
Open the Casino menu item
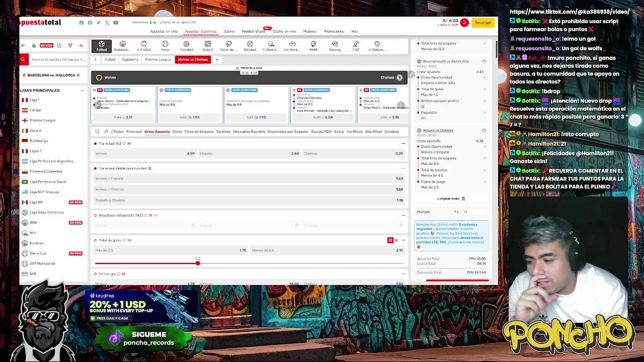[x=229, y=31]
